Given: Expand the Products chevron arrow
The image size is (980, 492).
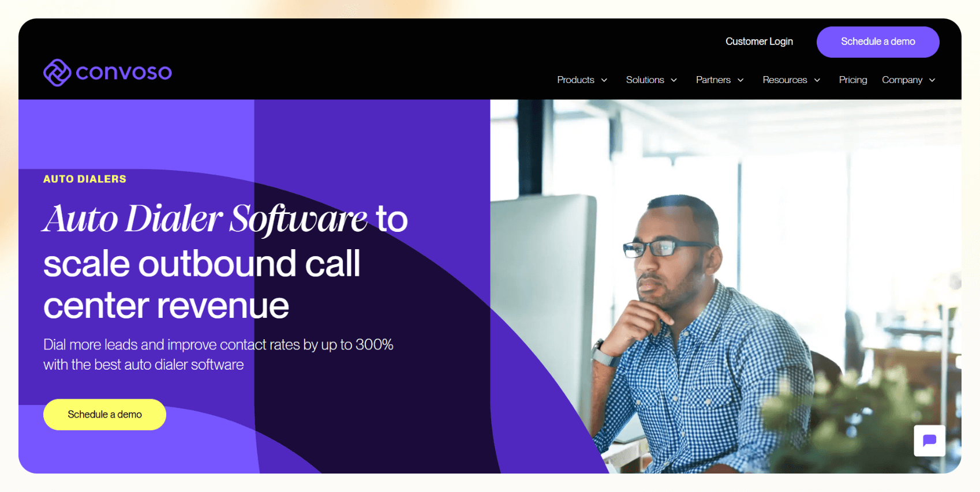Looking at the screenshot, I should (x=604, y=80).
